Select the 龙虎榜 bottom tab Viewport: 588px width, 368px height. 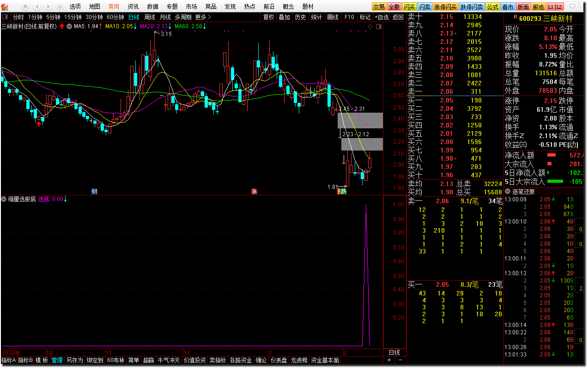point(299,360)
